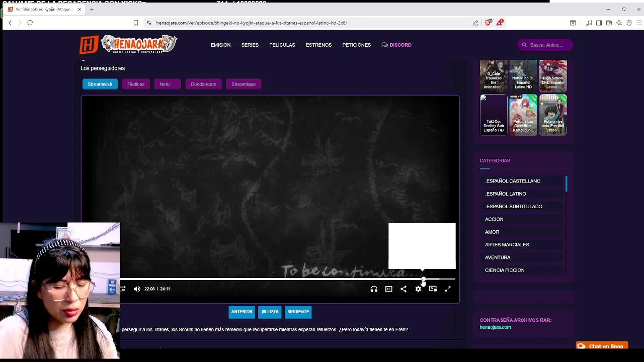The width and height of the screenshot is (644, 362).
Task: Open Brave Shields lion icon
Action: [x=488, y=23]
